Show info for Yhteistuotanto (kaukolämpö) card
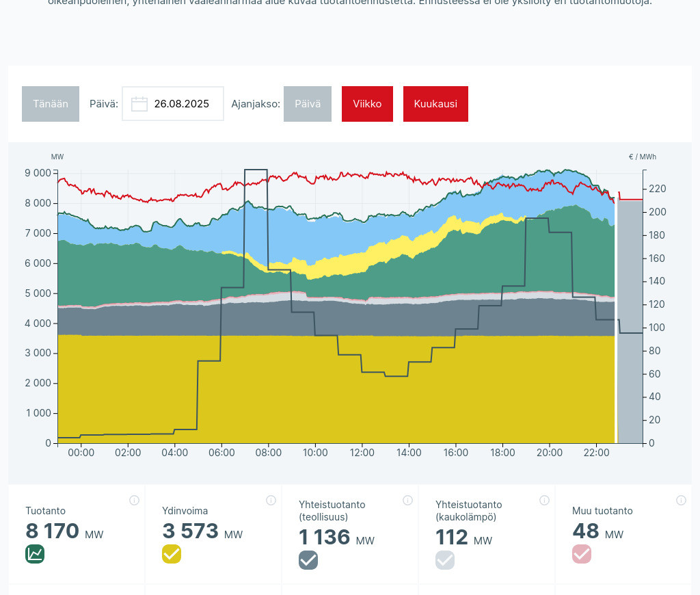 tap(544, 500)
